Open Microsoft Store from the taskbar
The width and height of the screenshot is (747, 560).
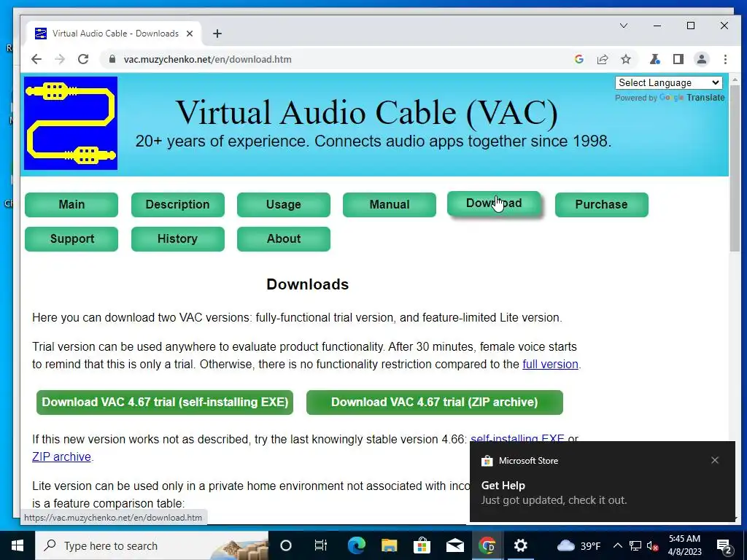(422, 545)
